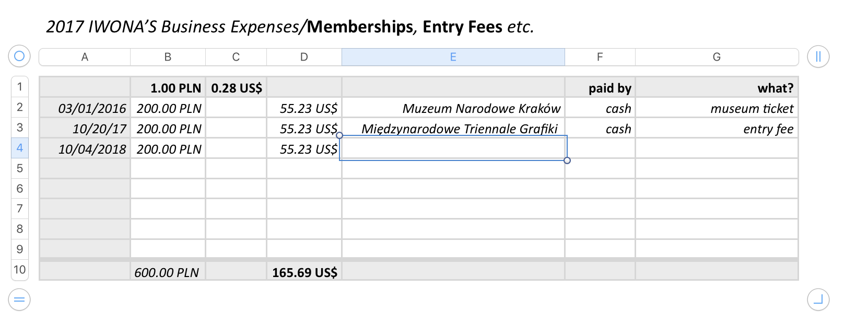This screenshot has height=322, width=868.
Task: Click the add-row handle icon
Action: [x=19, y=300]
